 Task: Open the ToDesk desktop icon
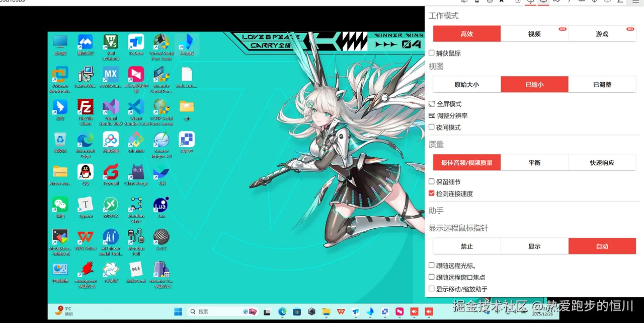tap(136, 43)
